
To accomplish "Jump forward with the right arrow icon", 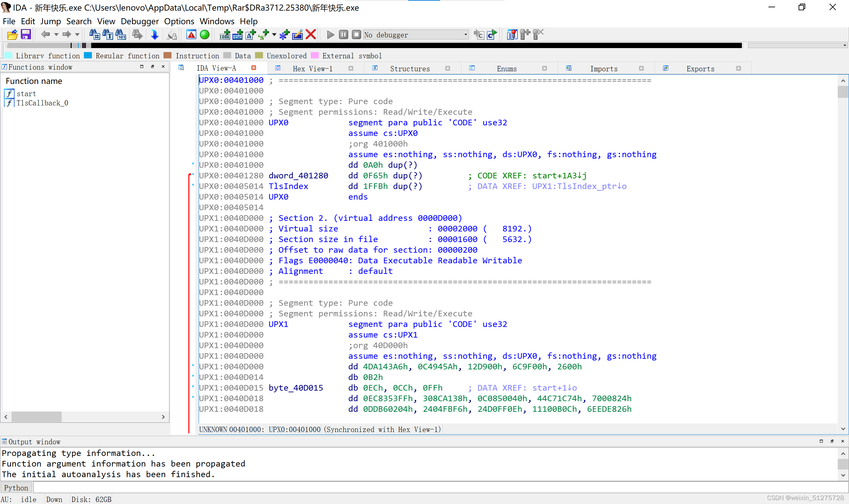I will pos(67,34).
